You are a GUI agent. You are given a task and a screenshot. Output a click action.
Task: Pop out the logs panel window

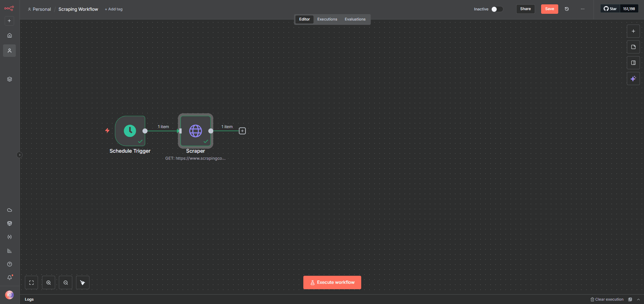tap(630, 299)
